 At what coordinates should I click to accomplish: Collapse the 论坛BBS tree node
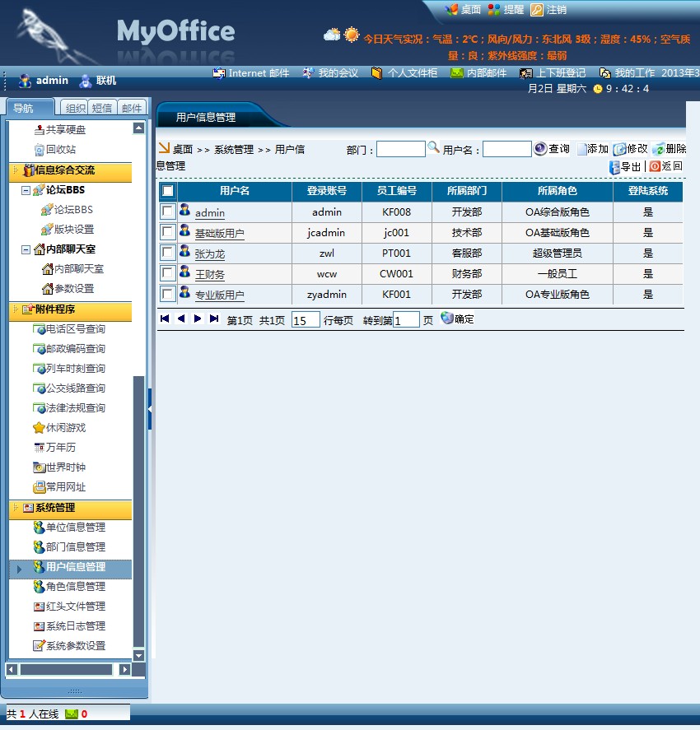(26, 190)
